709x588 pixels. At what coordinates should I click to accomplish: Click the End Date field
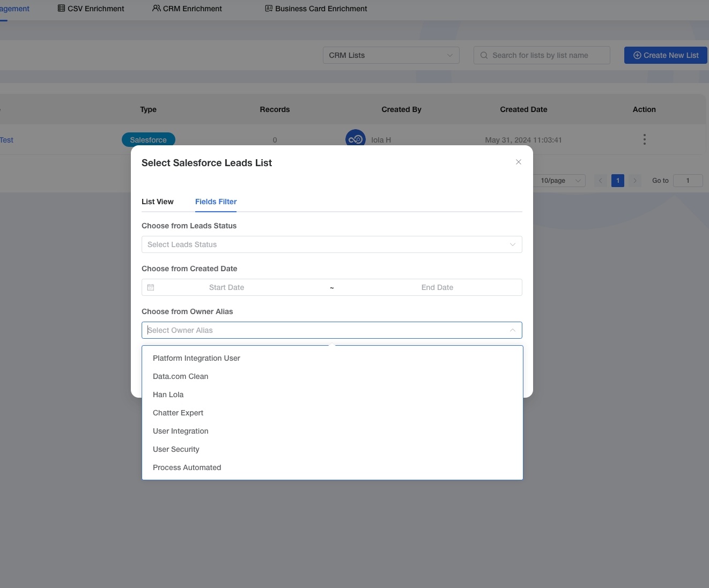(437, 287)
